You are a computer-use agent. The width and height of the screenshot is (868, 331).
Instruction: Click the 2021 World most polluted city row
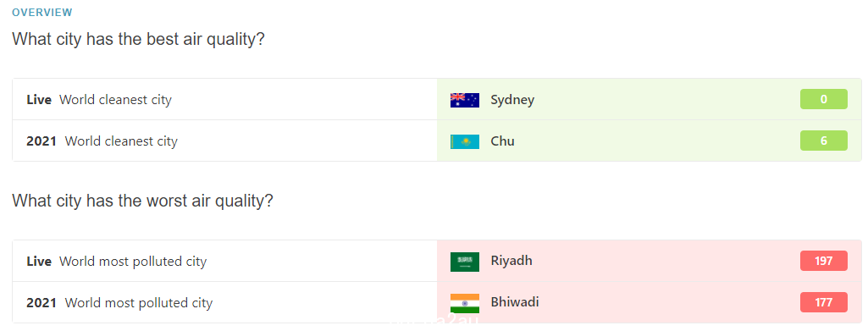coord(437,303)
